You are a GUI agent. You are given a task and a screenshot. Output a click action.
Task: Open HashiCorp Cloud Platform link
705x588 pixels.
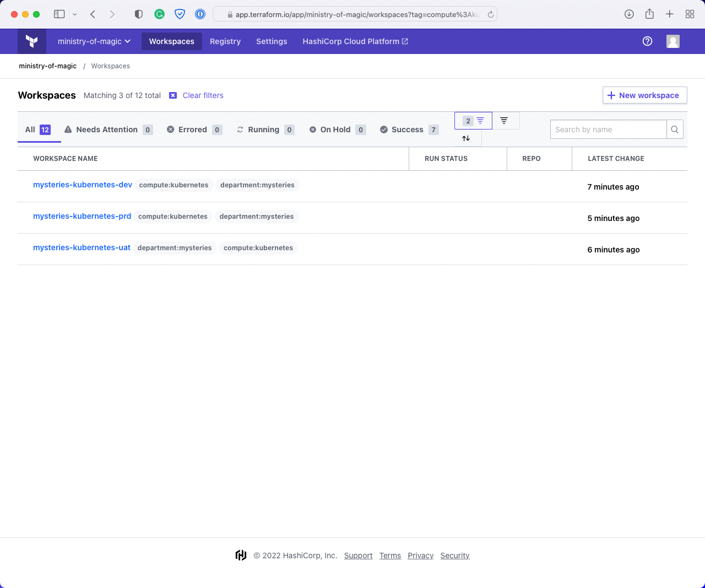click(x=355, y=41)
